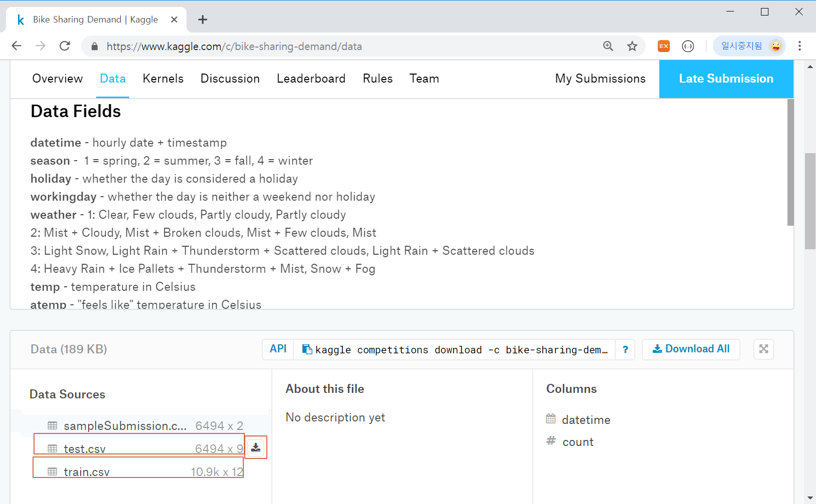Screen dimensions: 816x504
Task: Open a new browser tab
Action: (202, 20)
